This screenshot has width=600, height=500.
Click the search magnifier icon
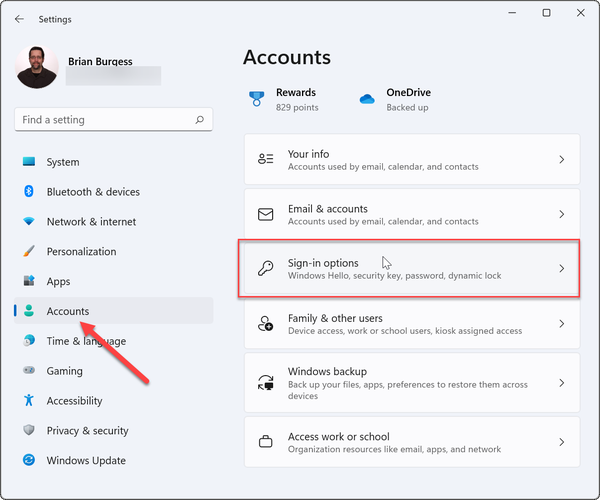[x=201, y=120]
